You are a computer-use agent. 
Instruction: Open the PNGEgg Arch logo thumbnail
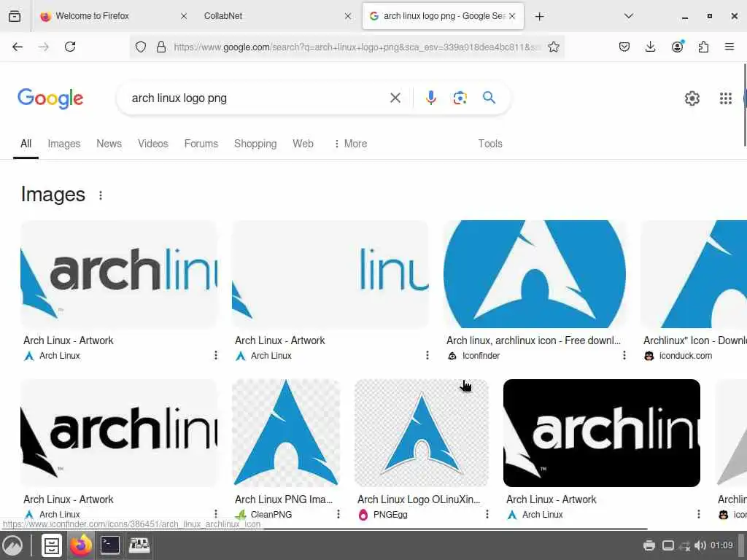click(422, 433)
